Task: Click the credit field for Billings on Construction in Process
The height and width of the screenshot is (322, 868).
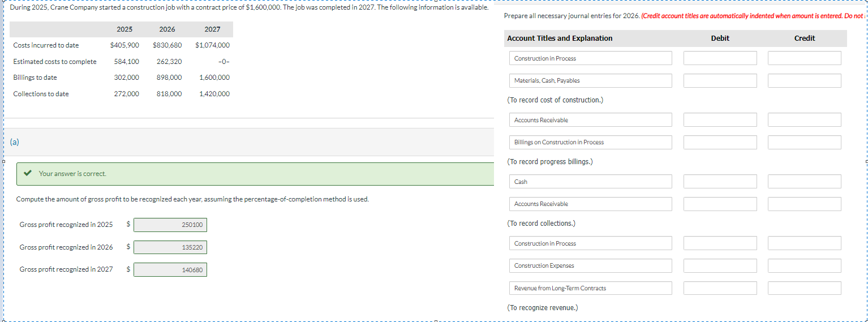Action: tap(804, 142)
